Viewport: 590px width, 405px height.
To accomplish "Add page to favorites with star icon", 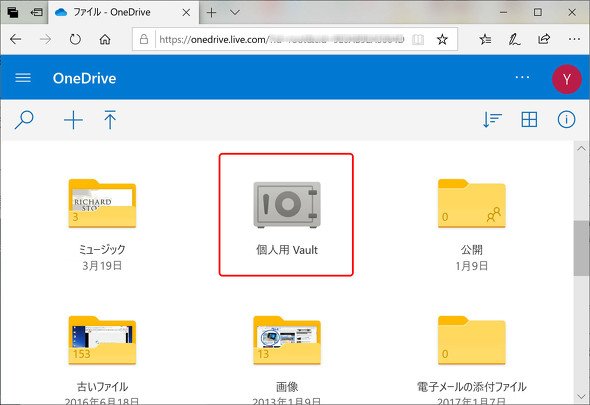I will 442,39.
